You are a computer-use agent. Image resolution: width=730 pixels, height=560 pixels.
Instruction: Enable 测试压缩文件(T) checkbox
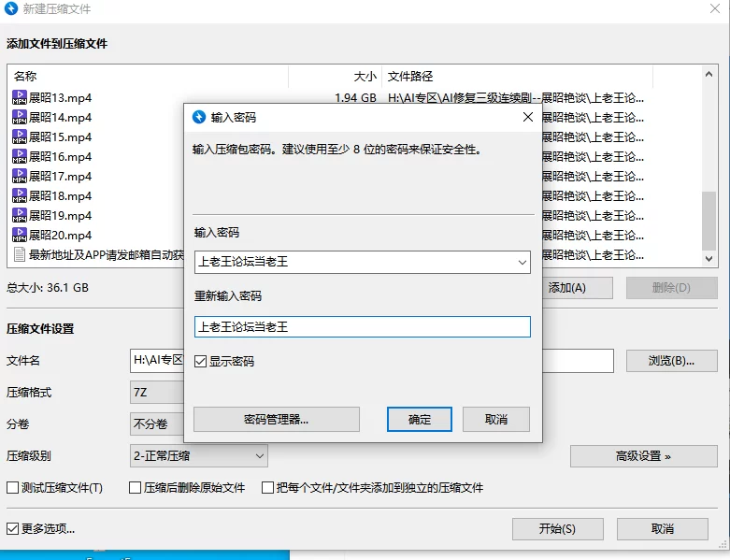tap(12, 487)
